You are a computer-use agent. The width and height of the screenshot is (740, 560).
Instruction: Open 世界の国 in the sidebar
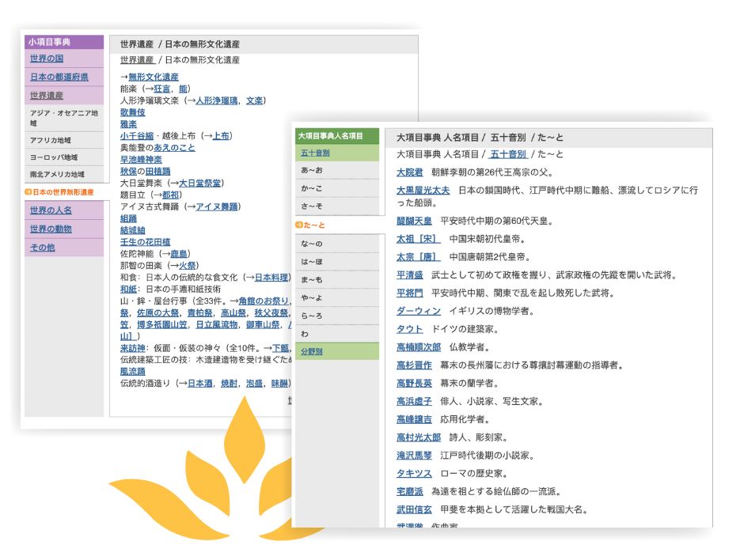pyautogui.click(x=47, y=59)
